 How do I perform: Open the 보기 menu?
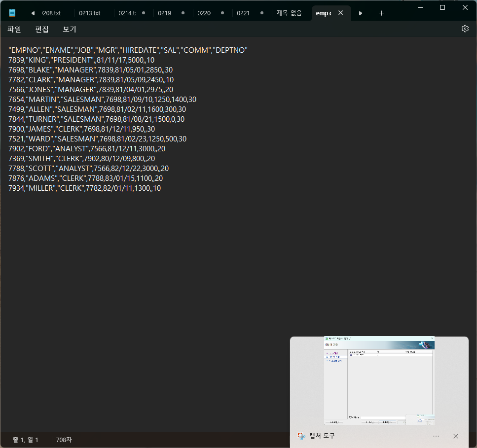tap(70, 29)
